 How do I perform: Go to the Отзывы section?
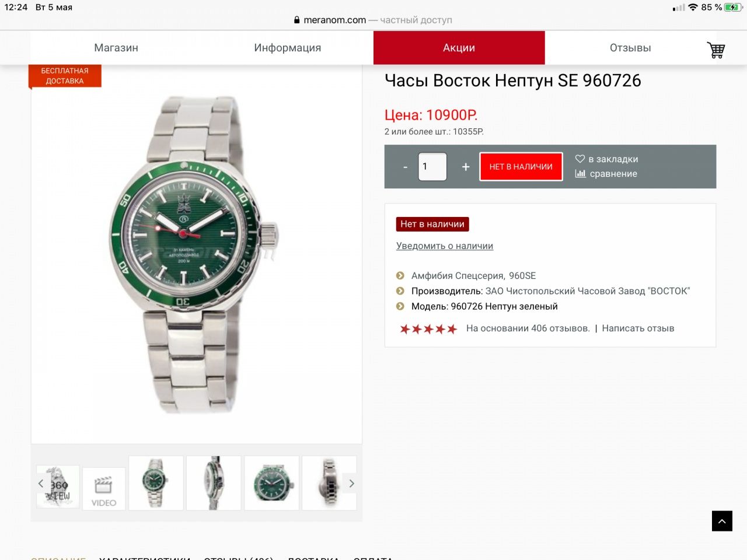click(x=630, y=48)
